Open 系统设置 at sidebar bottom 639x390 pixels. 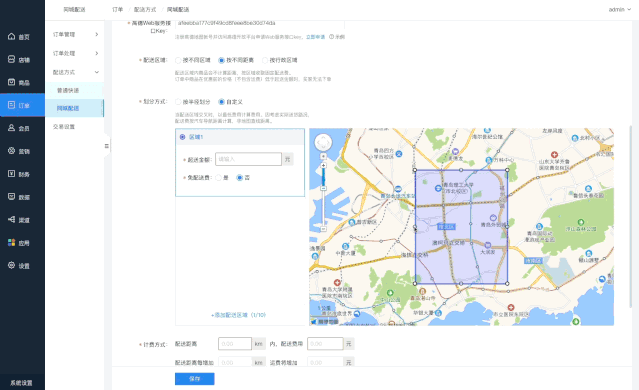coord(21,383)
